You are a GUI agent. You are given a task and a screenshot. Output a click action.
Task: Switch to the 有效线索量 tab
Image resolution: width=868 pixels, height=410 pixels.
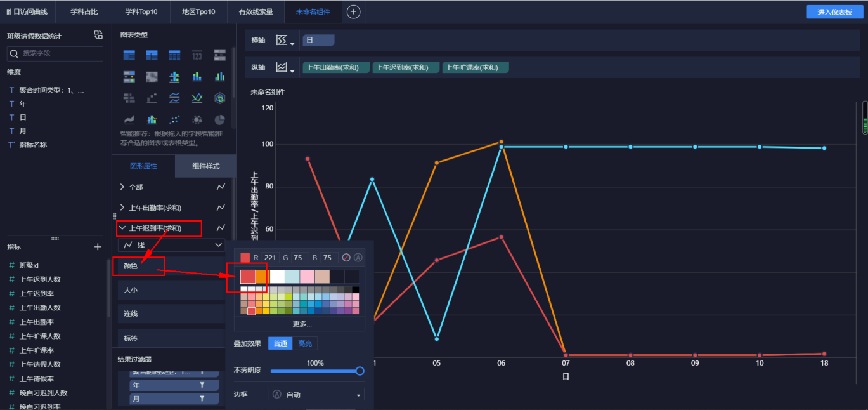click(256, 11)
